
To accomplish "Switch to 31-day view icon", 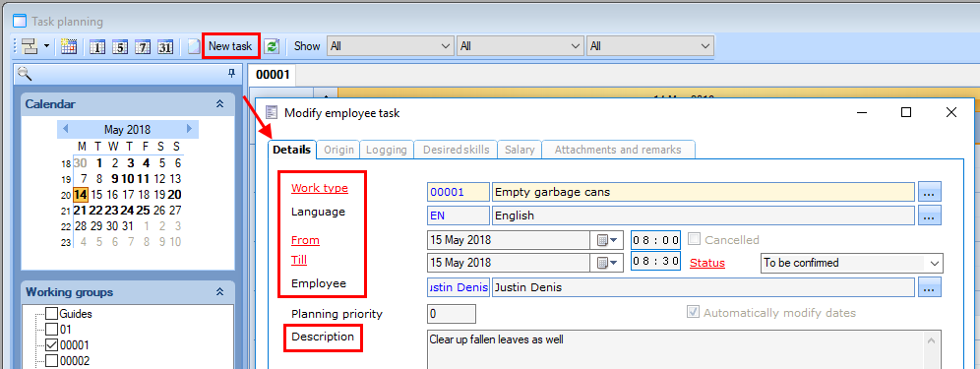I will tap(165, 46).
